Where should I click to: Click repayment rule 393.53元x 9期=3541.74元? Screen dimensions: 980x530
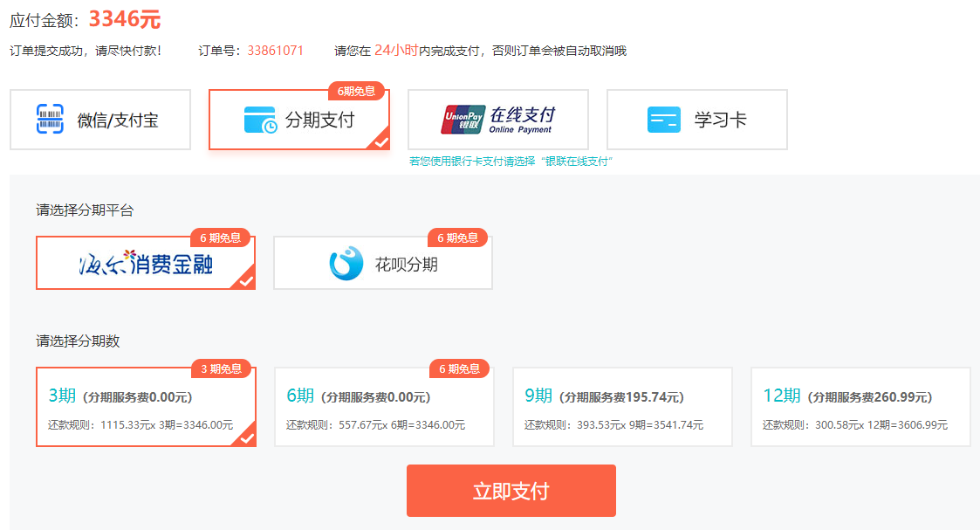coord(613,425)
